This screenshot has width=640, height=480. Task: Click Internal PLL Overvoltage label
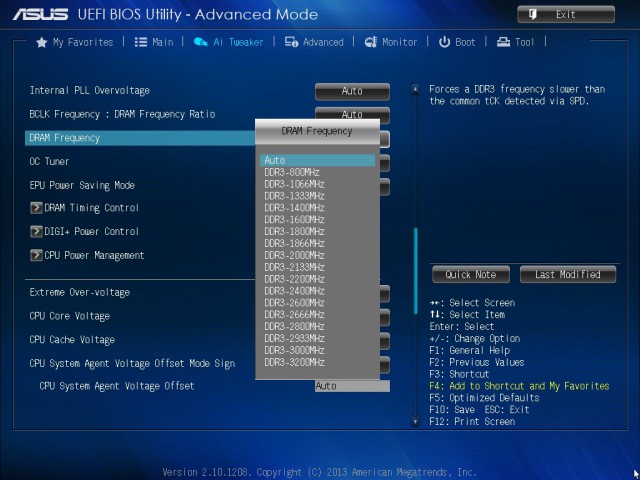click(x=90, y=90)
